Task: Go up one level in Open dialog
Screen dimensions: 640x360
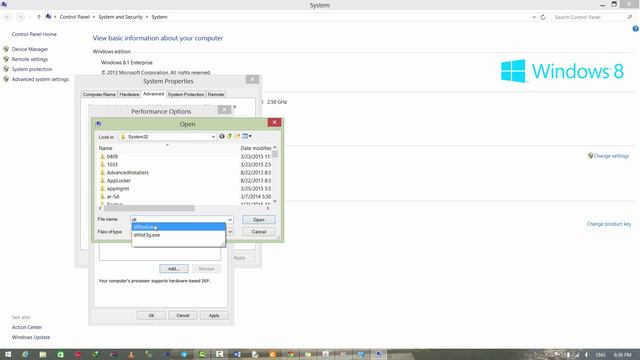Action: click(x=229, y=136)
